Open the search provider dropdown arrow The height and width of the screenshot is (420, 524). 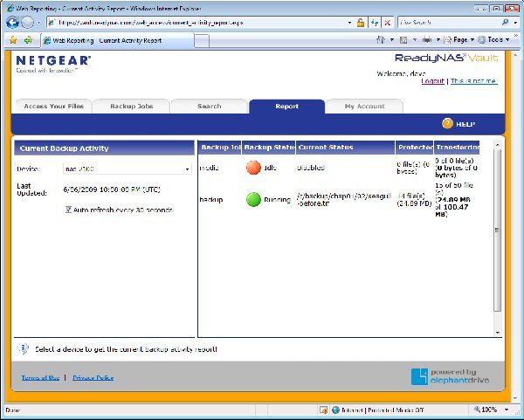coord(515,23)
